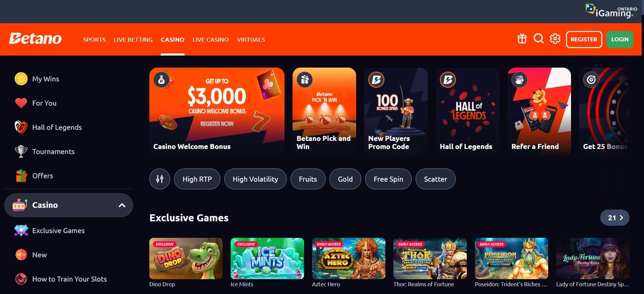Switch to the Live Casino tab

[210, 40]
